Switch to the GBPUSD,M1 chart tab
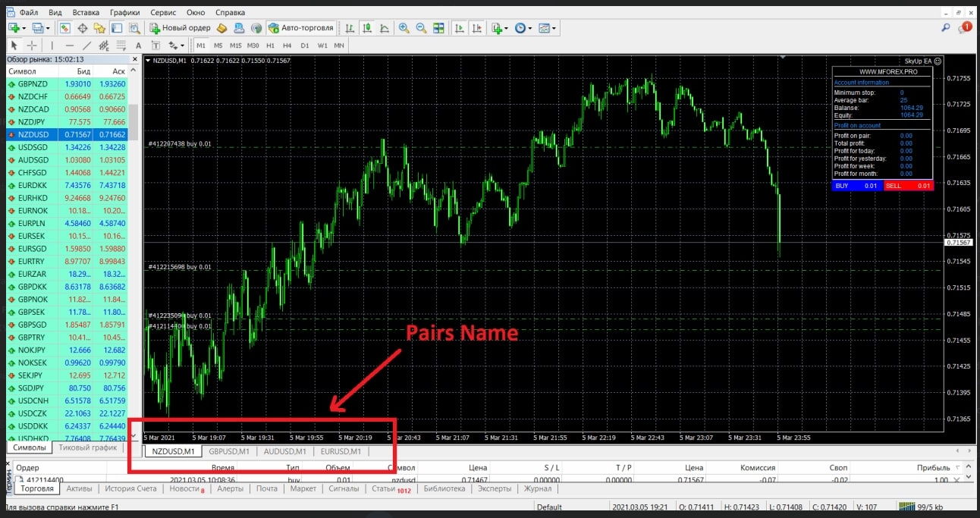 pyautogui.click(x=229, y=451)
